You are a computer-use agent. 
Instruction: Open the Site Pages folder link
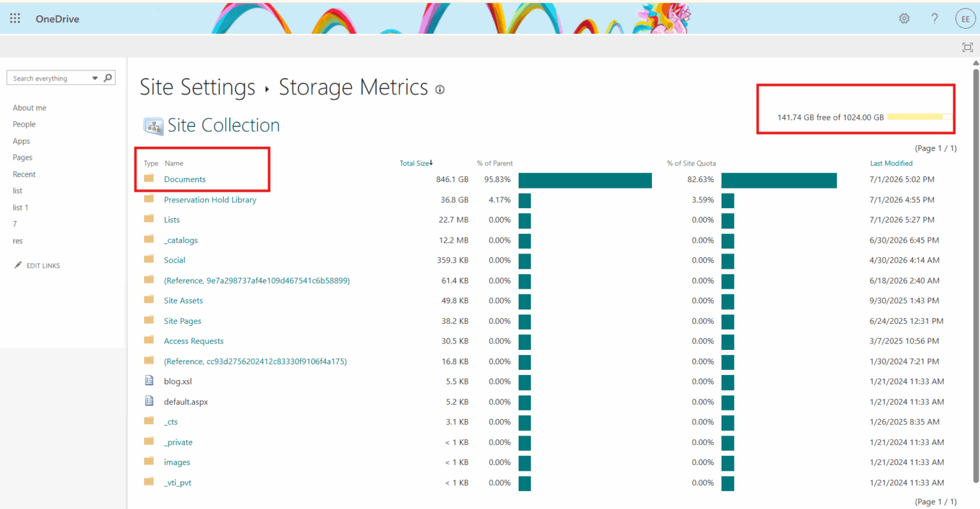tap(182, 321)
